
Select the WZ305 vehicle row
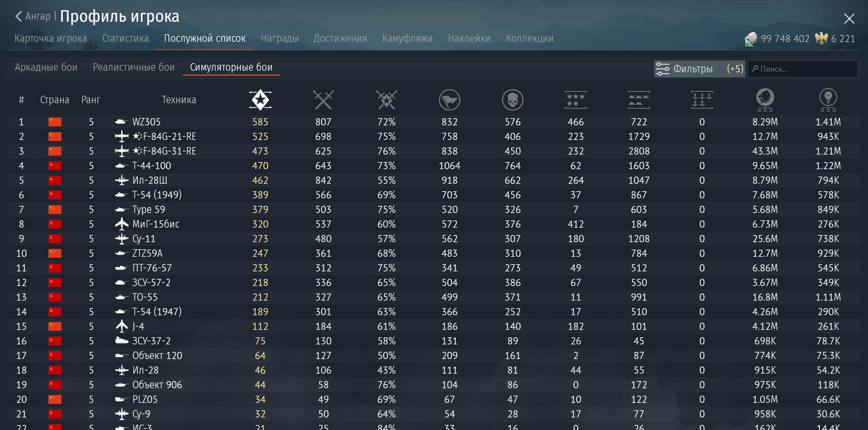(x=146, y=122)
